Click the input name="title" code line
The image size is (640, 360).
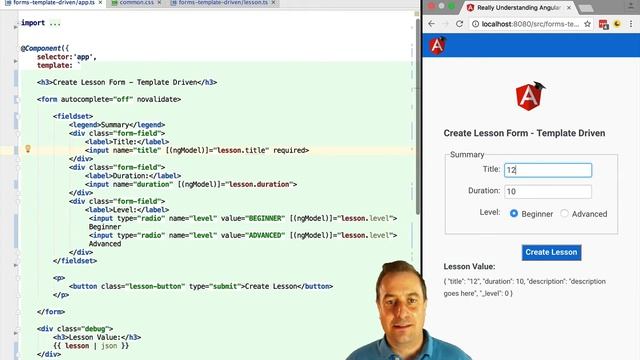point(197,150)
